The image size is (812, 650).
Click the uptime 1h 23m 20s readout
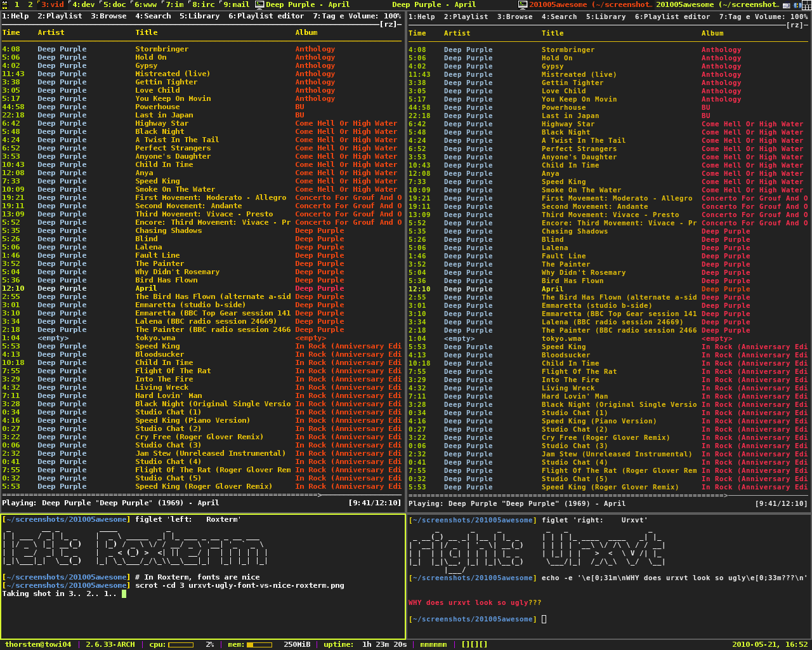(365, 644)
